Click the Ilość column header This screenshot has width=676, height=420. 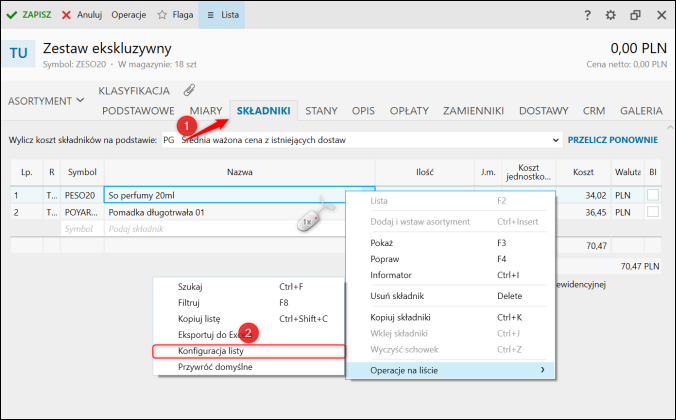(x=425, y=172)
